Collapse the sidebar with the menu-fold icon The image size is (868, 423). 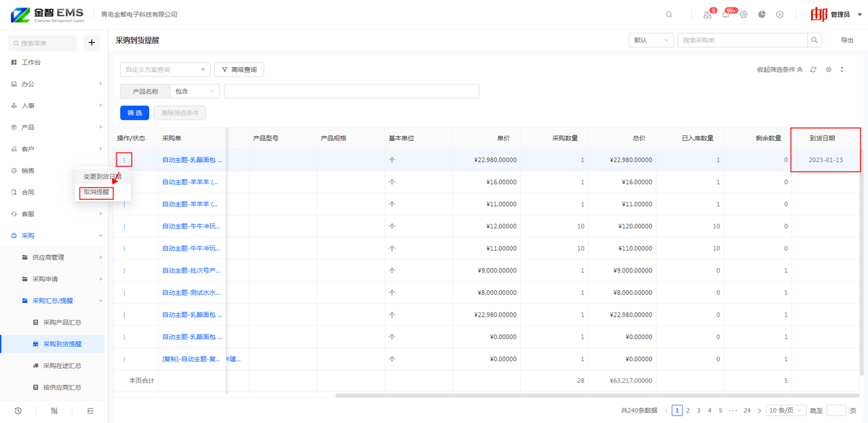[x=90, y=411]
